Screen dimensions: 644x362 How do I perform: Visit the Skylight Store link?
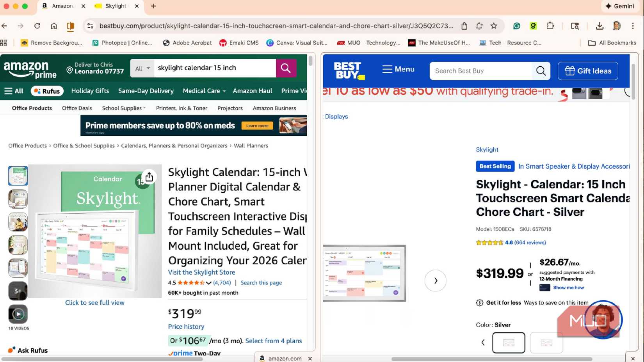(x=201, y=272)
